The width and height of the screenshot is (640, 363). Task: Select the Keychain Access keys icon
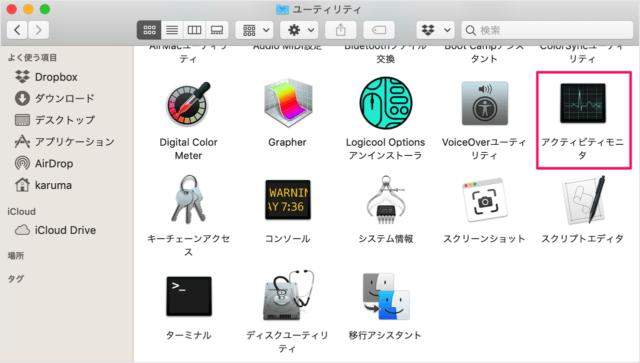click(188, 199)
